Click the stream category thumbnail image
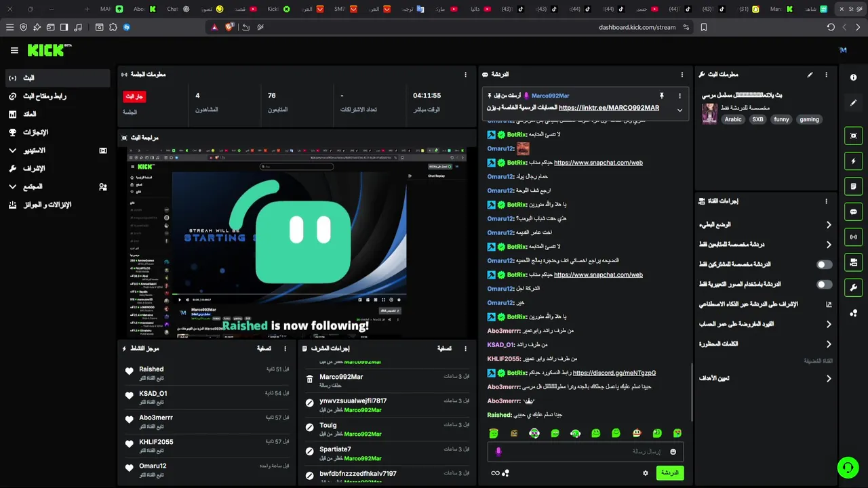Viewport: 868px width, 488px height. pyautogui.click(x=709, y=113)
